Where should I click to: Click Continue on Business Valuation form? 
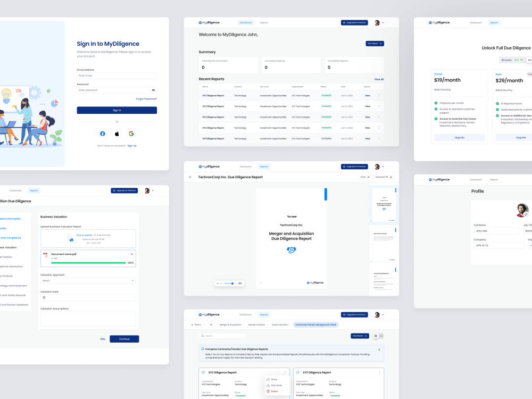click(x=124, y=339)
